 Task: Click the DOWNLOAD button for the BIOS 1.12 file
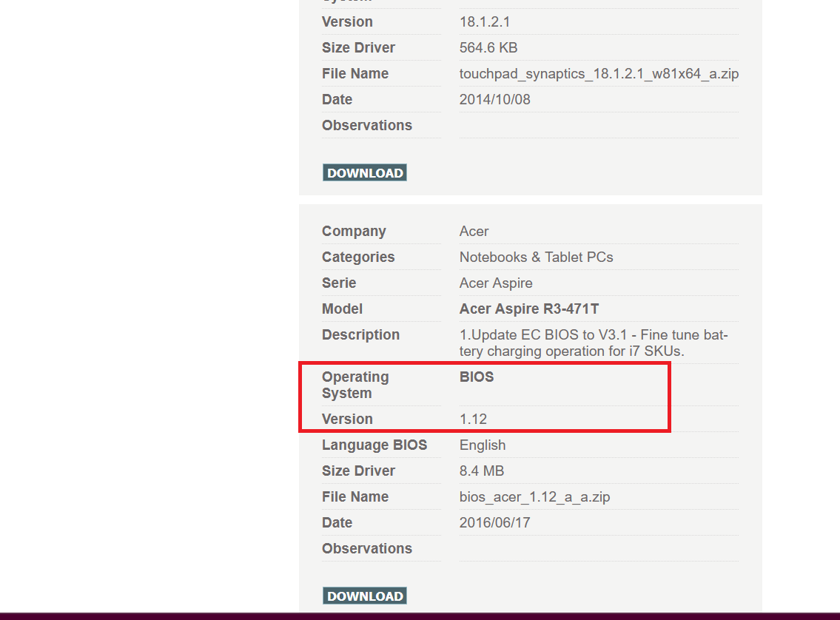tap(365, 596)
